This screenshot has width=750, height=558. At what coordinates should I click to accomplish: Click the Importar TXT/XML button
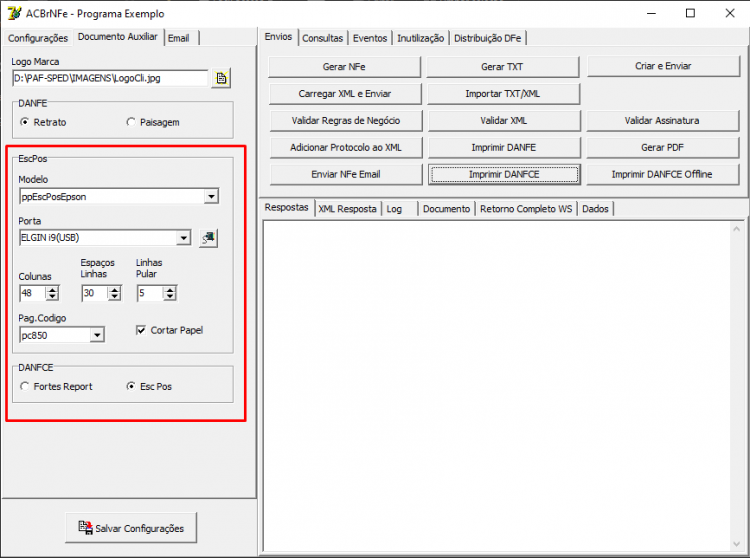point(503,94)
